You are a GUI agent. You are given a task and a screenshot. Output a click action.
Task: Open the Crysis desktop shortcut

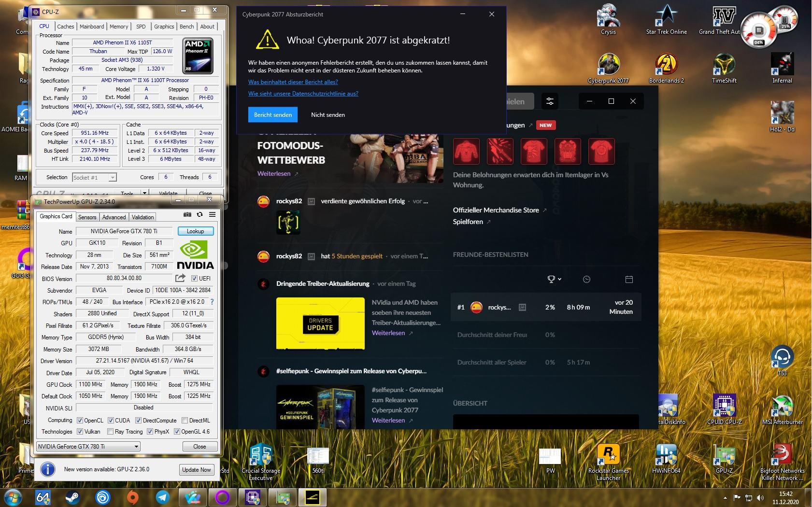pos(608,19)
